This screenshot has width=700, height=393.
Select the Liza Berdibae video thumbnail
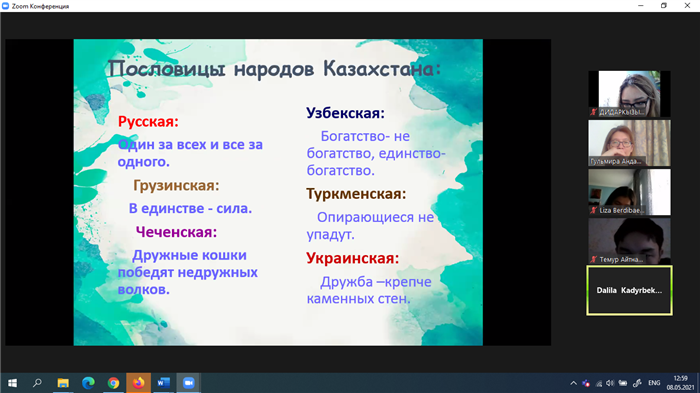point(629,192)
